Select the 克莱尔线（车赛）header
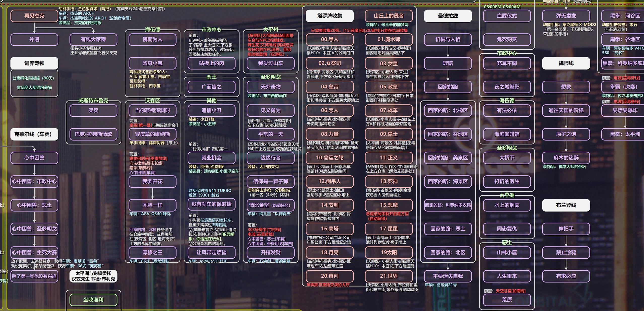 pos(34,134)
